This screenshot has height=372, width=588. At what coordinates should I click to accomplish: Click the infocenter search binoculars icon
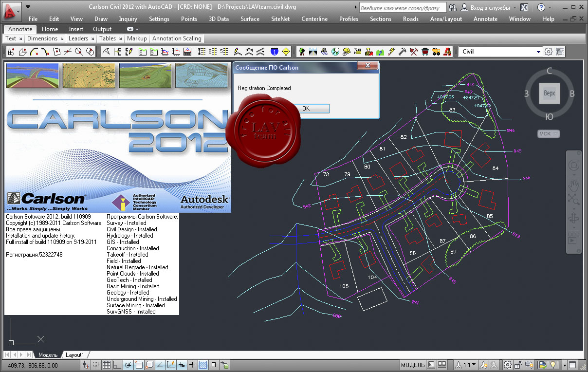point(453,7)
